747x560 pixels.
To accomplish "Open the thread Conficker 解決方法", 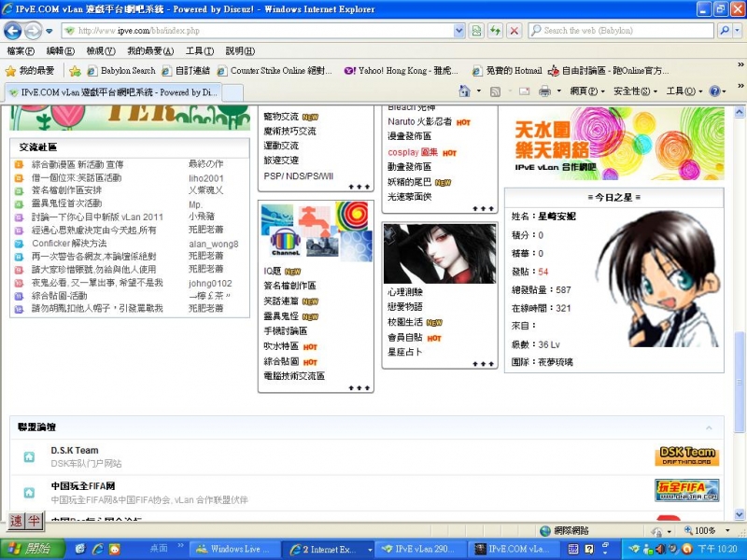I will 69,244.
